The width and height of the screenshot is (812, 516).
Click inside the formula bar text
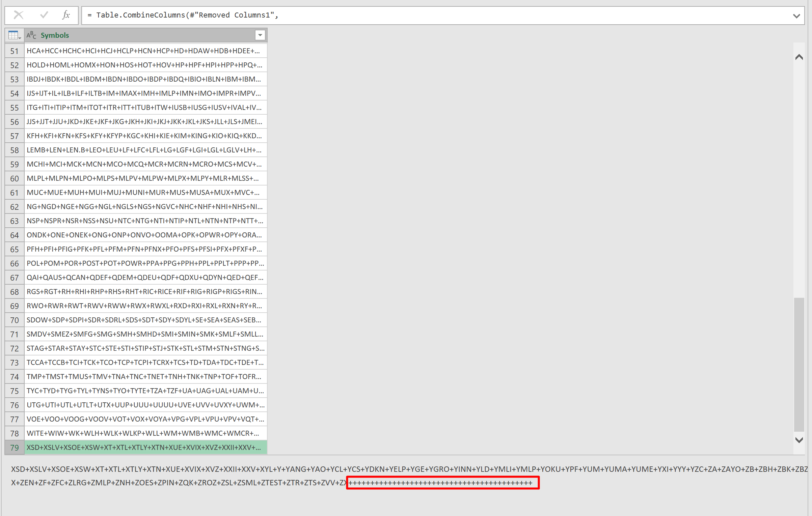405,15
